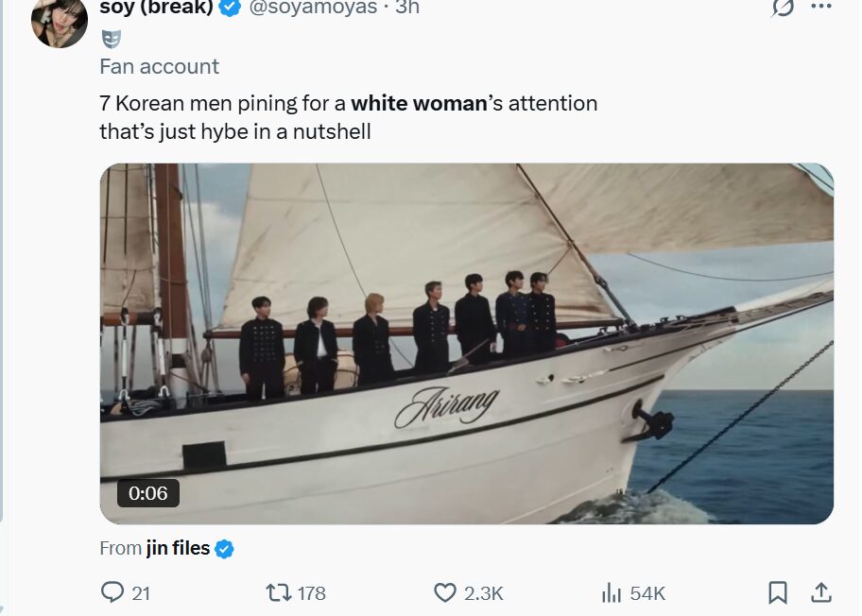Click the Grok icon beside the more menu
This screenshot has width=862, height=616.
[x=782, y=8]
